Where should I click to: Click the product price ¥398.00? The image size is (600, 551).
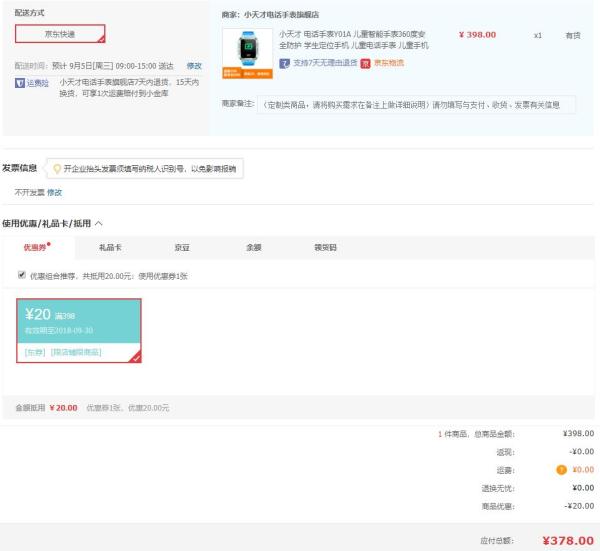[x=478, y=35]
